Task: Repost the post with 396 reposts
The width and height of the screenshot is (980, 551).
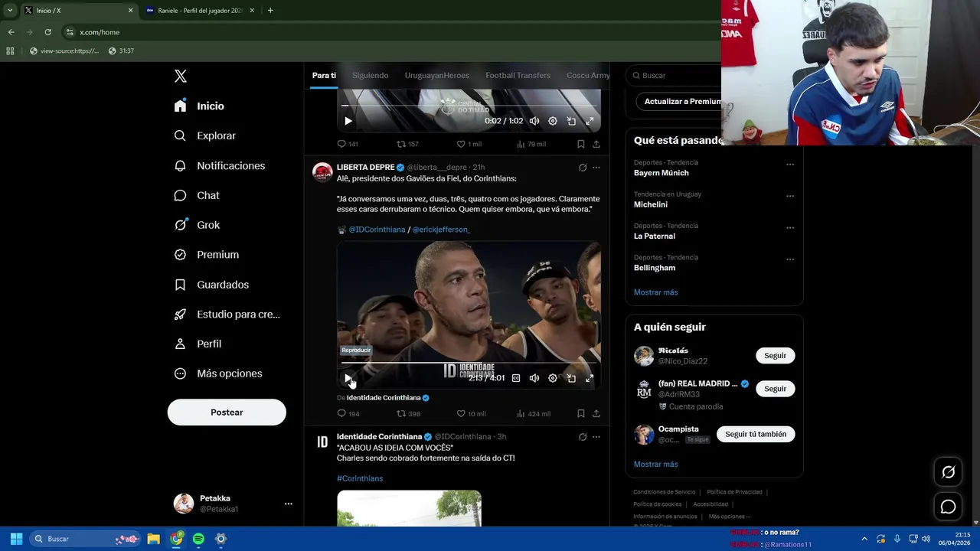Action: tap(408, 414)
